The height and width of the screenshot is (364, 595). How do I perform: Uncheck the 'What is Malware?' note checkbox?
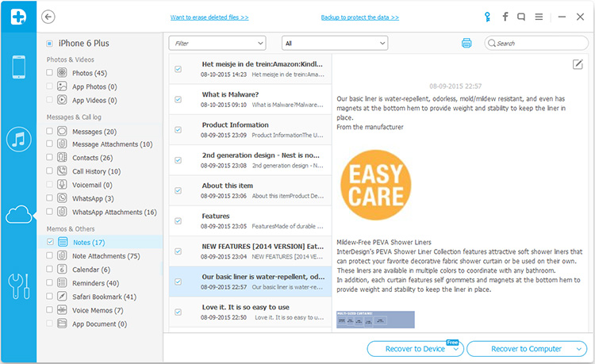[x=178, y=99]
